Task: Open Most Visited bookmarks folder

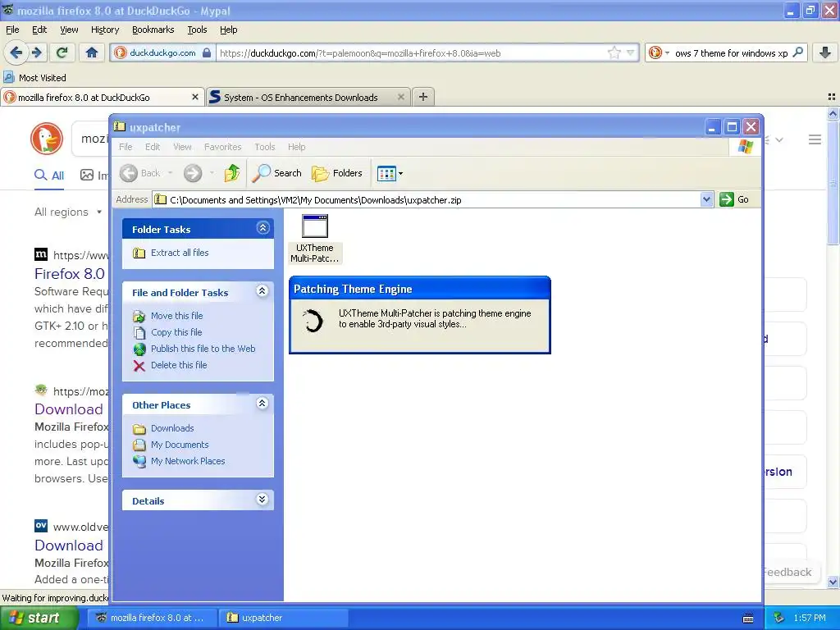Action: point(34,78)
